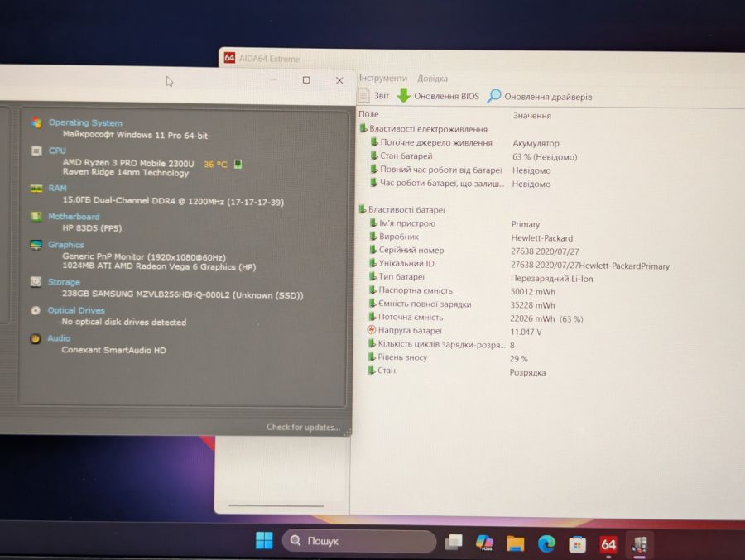Click the Напруга батареї voltage icon

coord(371,330)
